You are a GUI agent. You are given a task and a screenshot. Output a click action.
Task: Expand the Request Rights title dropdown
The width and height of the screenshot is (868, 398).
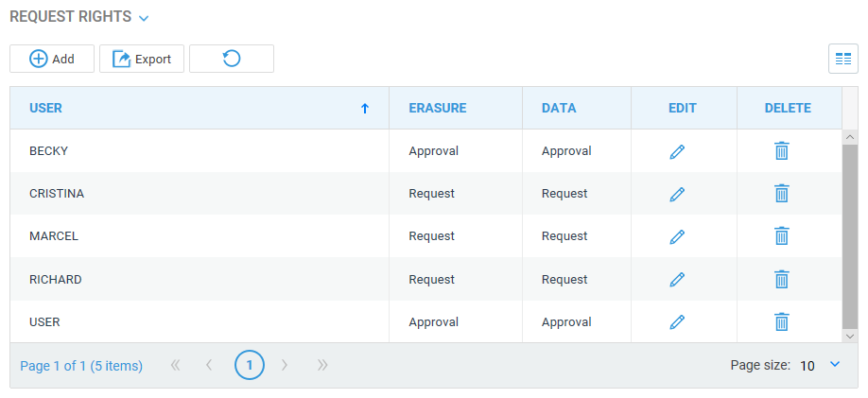[x=144, y=18]
